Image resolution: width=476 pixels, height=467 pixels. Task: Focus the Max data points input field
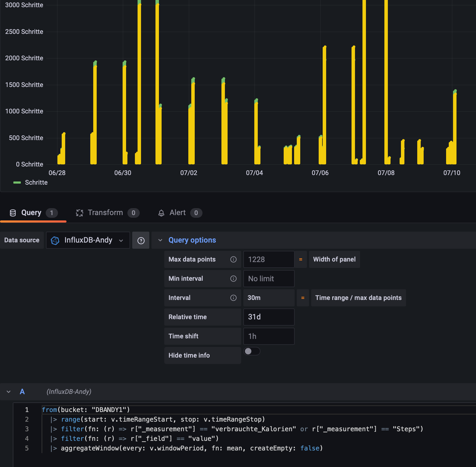[x=269, y=259]
